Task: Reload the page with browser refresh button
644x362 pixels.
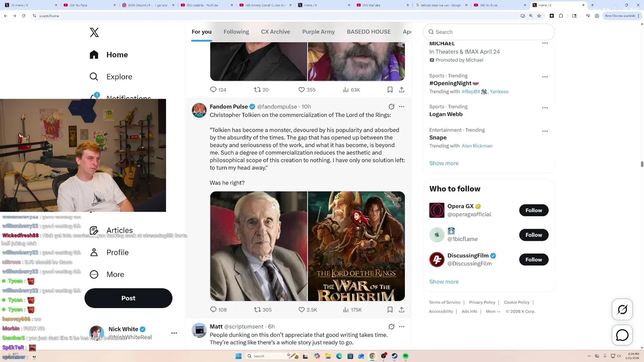Action: (23, 16)
